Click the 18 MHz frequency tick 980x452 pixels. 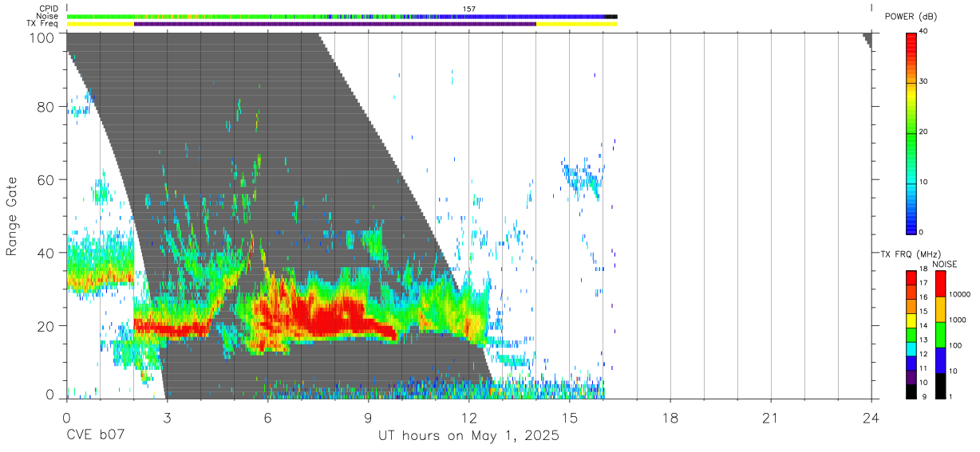[x=924, y=270]
